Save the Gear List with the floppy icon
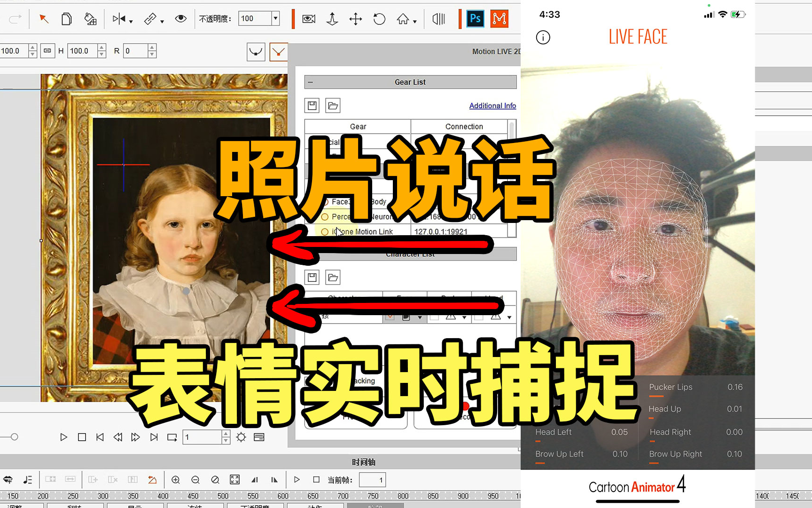This screenshot has height=508, width=812. [x=312, y=105]
